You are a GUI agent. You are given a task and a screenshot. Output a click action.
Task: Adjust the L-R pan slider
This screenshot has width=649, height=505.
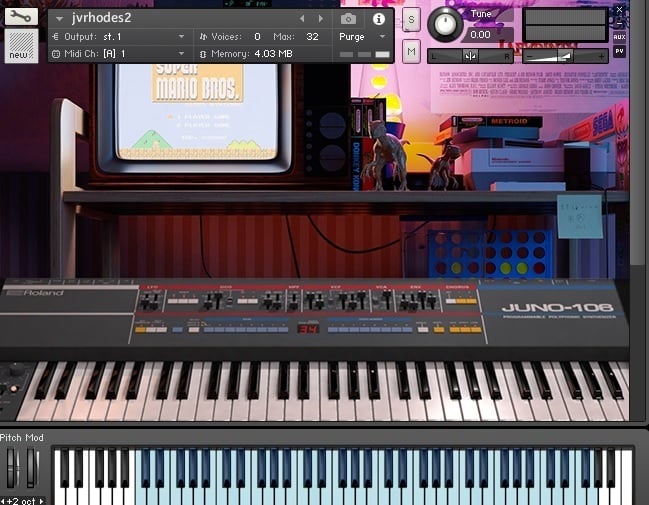coord(470,56)
